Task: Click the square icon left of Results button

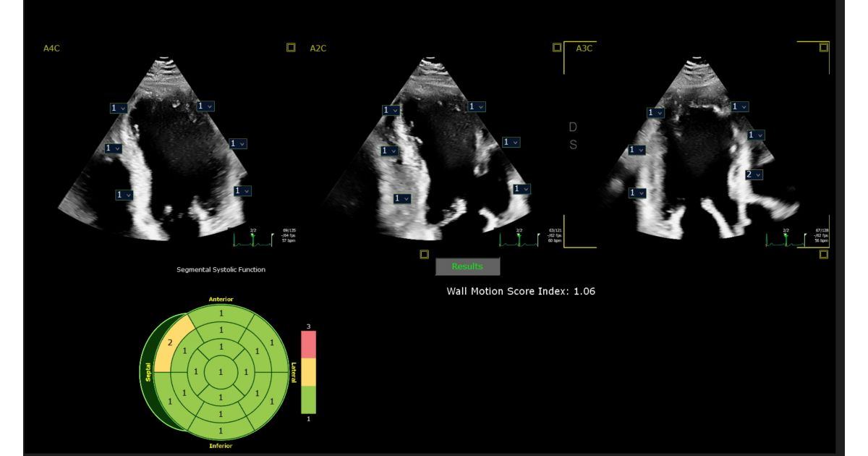Action: 424,254
